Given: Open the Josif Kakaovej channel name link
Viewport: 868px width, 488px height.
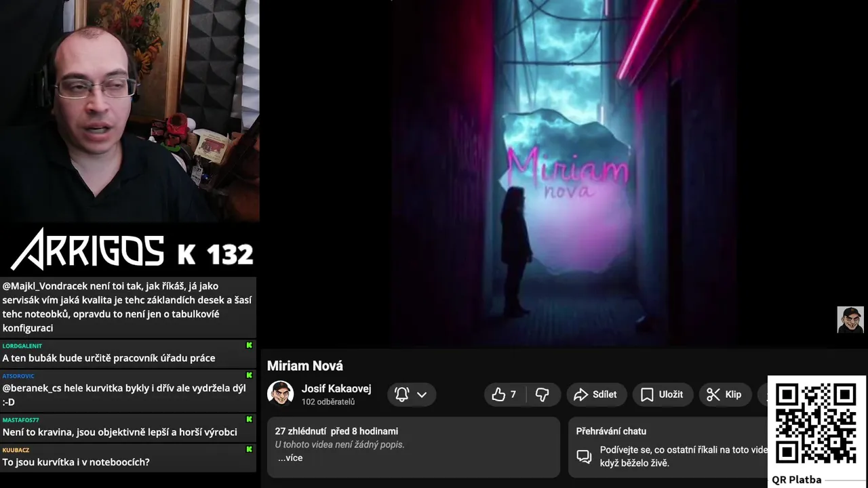Looking at the screenshot, I should tap(336, 388).
